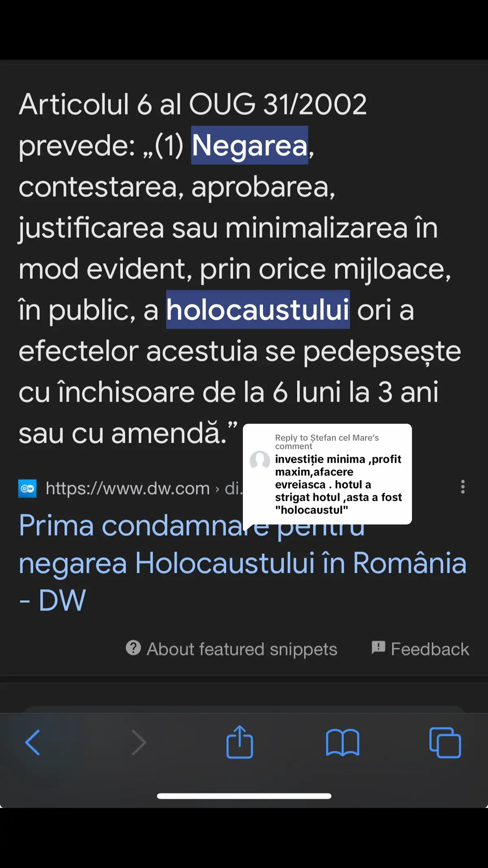Click the feedback flag icon
The width and height of the screenshot is (488, 868).
click(378, 647)
